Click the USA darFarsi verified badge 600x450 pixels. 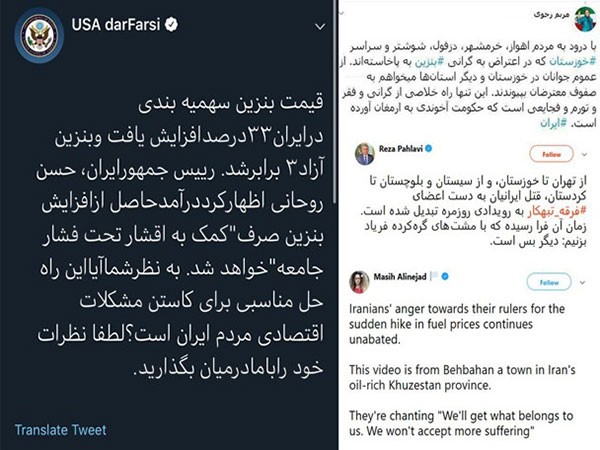tap(171, 25)
